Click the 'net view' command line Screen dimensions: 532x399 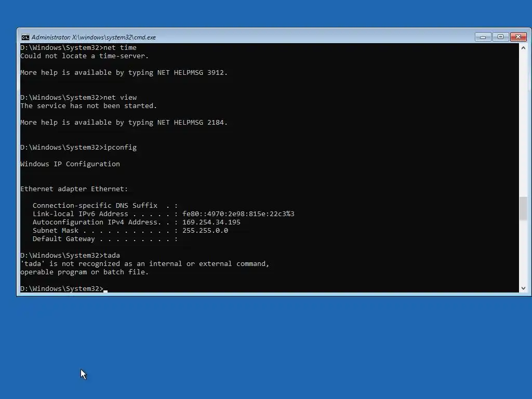(x=78, y=97)
